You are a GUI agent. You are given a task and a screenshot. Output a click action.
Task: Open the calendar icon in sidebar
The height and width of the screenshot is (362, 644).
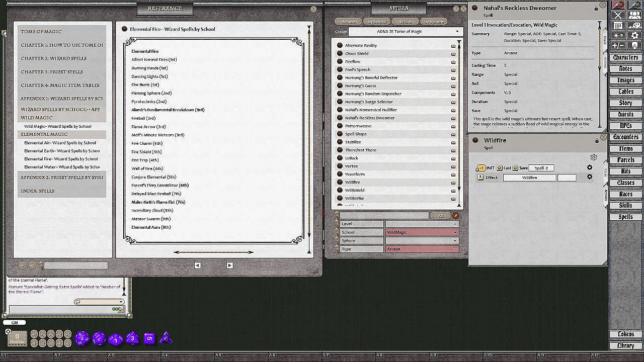(618, 25)
